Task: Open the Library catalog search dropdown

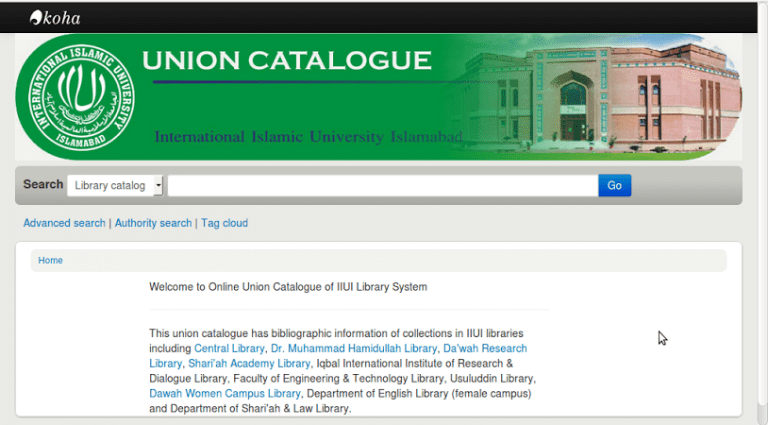Action: point(115,186)
